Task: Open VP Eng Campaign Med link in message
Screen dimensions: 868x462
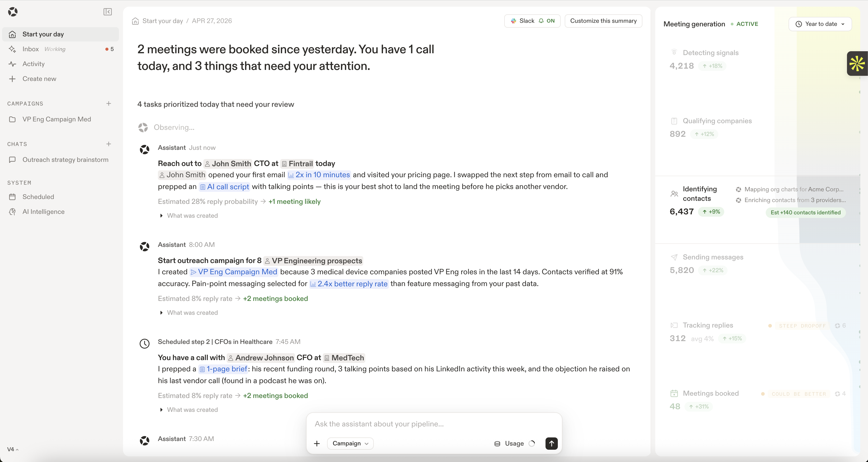Action: click(x=234, y=272)
